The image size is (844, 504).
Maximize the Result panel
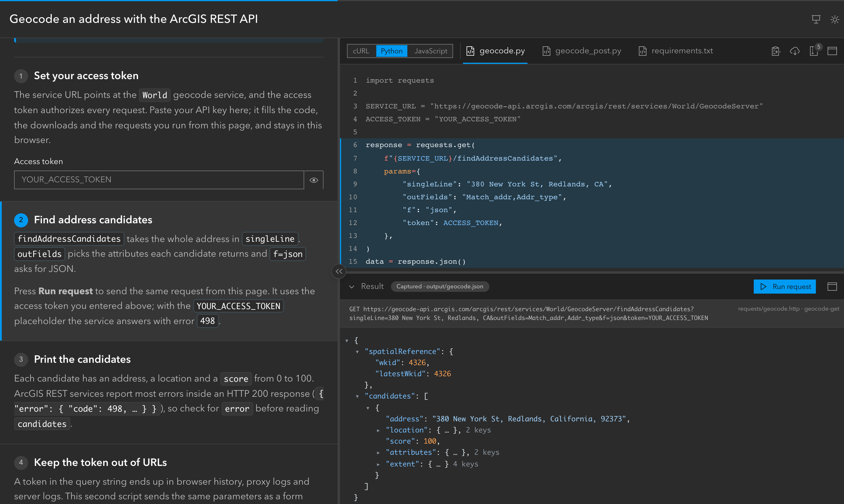[x=832, y=287]
